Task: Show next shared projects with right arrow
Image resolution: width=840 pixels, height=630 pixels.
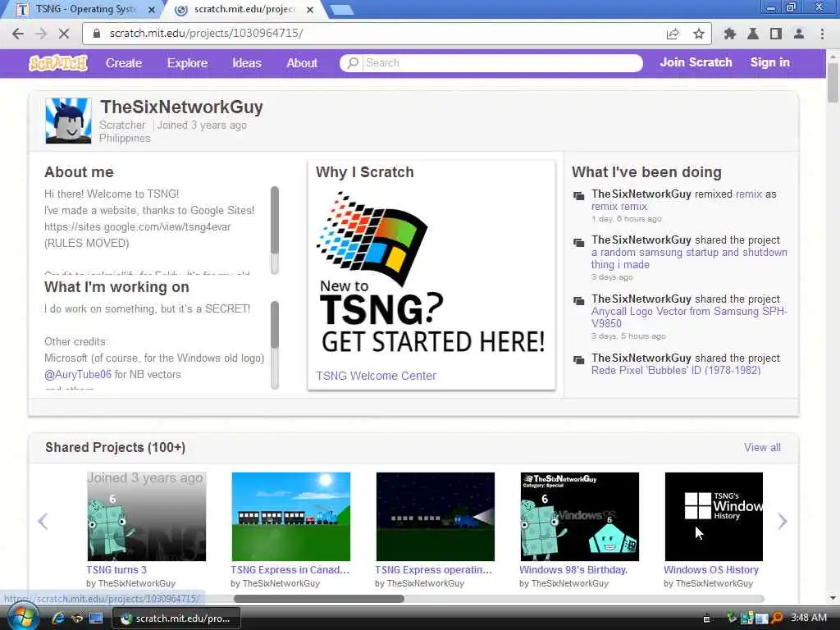Action: (x=783, y=521)
